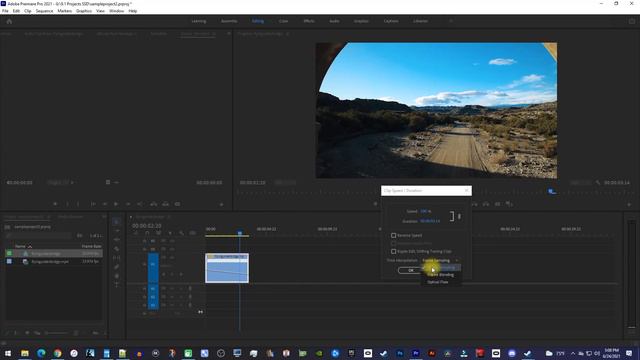This screenshot has width=640, height=360.
Task: Click blue label swatch of second project item
Action: pos(9,262)
